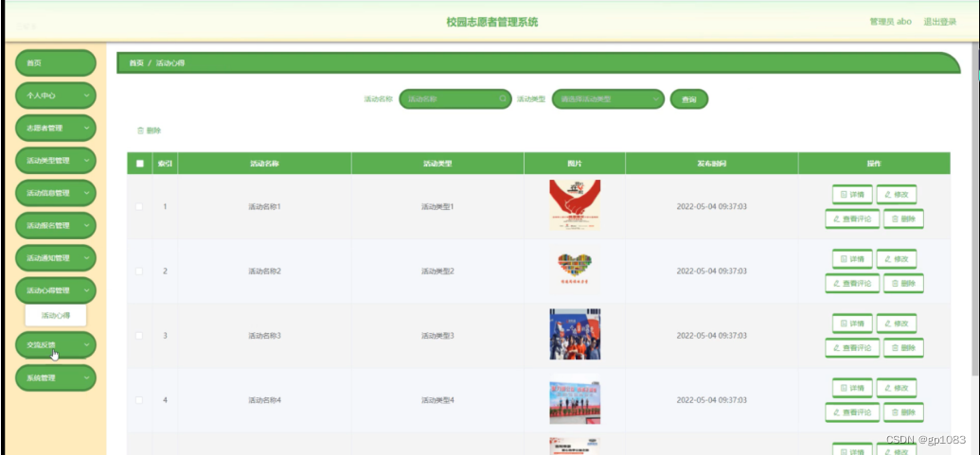Viewport: 980px width, 455px height.
Task: Select the 活动心得 submenu item
Action: (56, 315)
